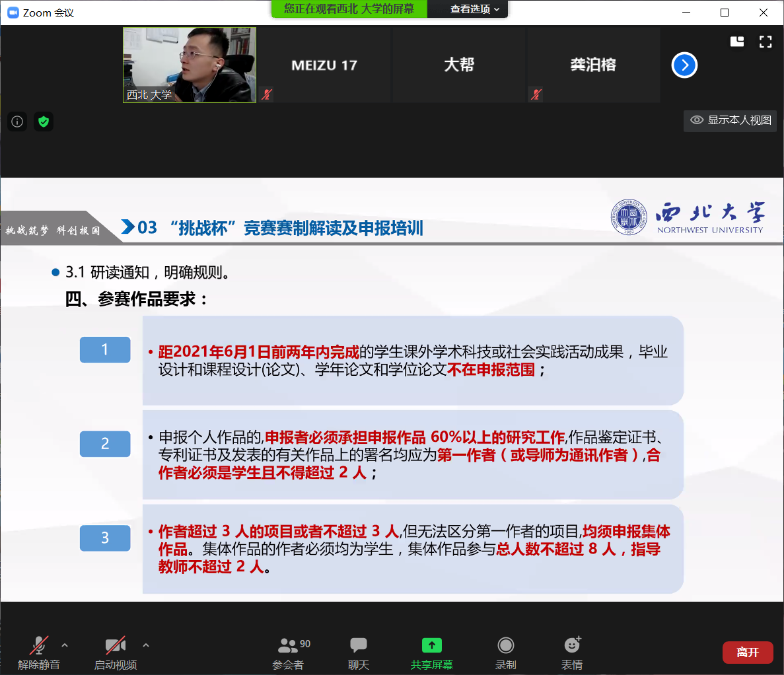Open the 查看选项 view options dropdown
784x675 pixels.
point(474,9)
